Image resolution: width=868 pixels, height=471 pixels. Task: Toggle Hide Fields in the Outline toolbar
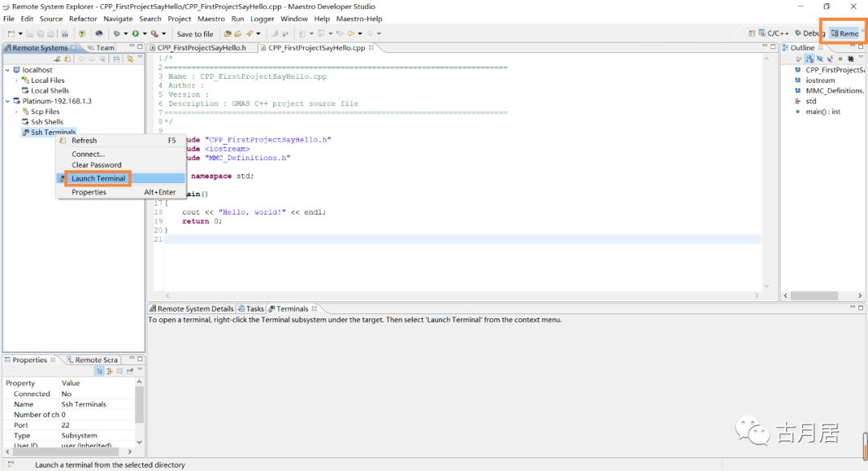820,59
